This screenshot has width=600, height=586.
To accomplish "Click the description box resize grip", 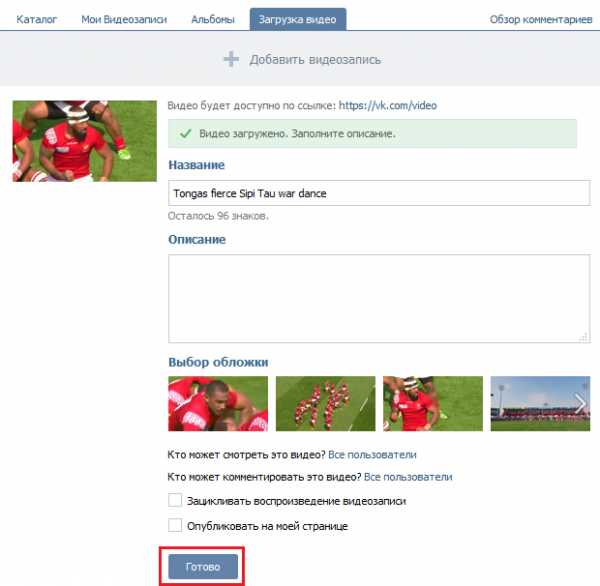I will pyautogui.click(x=584, y=337).
